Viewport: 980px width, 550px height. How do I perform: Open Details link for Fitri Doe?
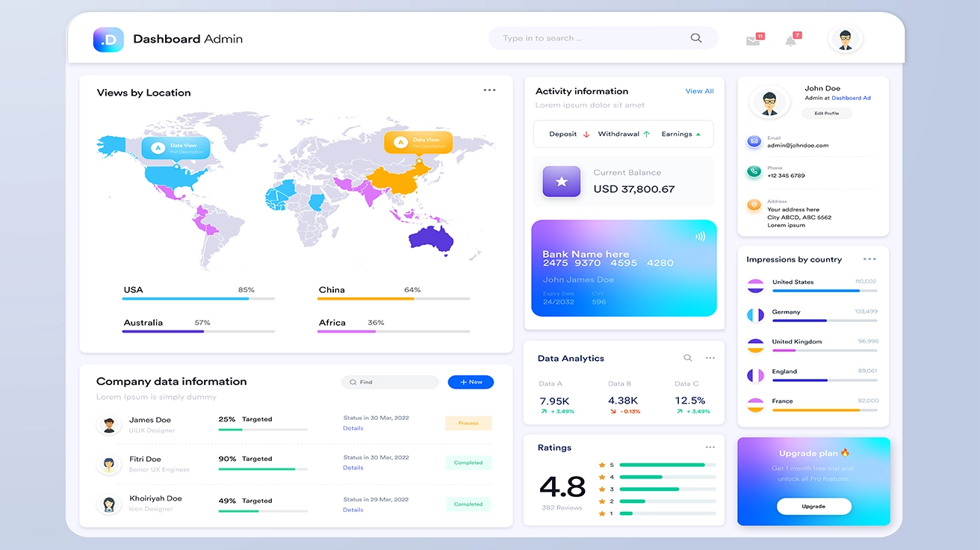353,468
